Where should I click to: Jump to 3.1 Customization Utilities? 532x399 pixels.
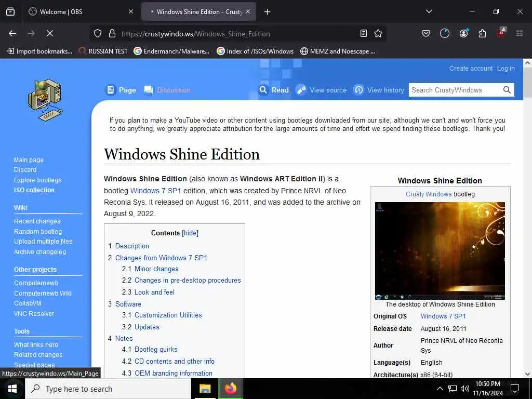[168, 315]
